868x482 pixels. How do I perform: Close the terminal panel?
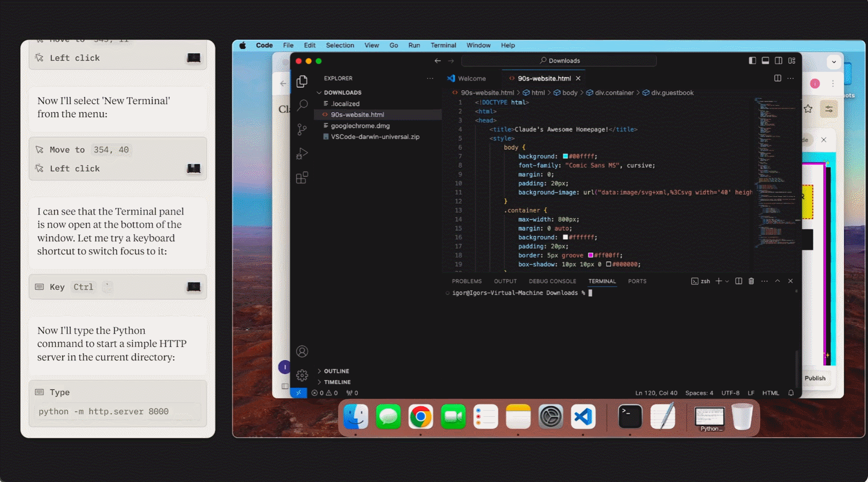791,281
